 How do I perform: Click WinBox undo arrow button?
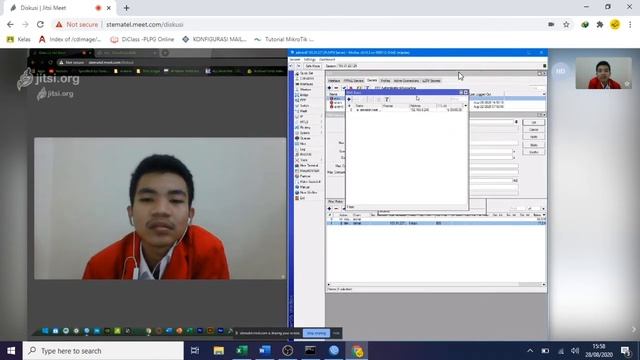(x=291, y=66)
